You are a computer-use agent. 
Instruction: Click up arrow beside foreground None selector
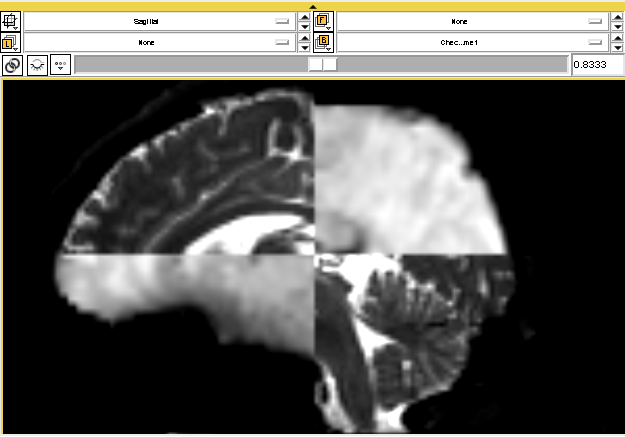tap(617, 16)
